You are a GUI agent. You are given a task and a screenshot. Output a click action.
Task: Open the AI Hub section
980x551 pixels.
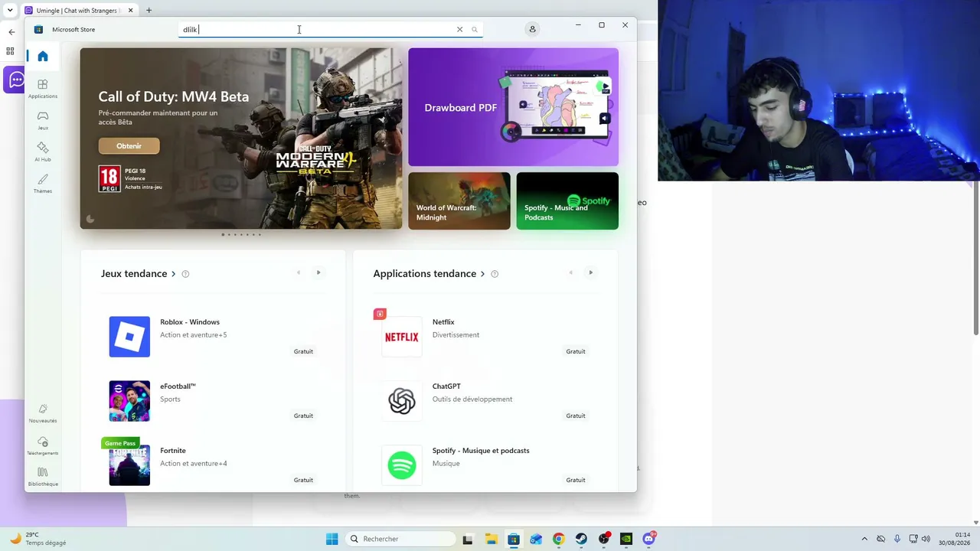[43, 152]
